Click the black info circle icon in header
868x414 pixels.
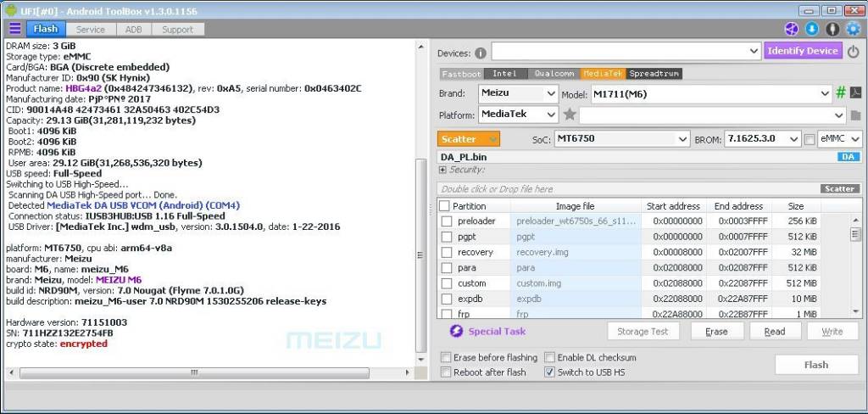(x=832, y=29)
